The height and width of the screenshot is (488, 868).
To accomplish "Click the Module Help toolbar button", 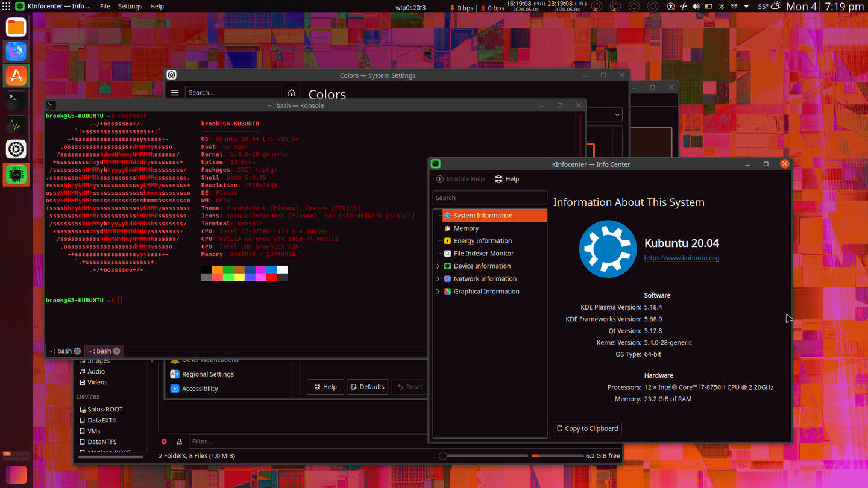I will click(x=461, y=179).
